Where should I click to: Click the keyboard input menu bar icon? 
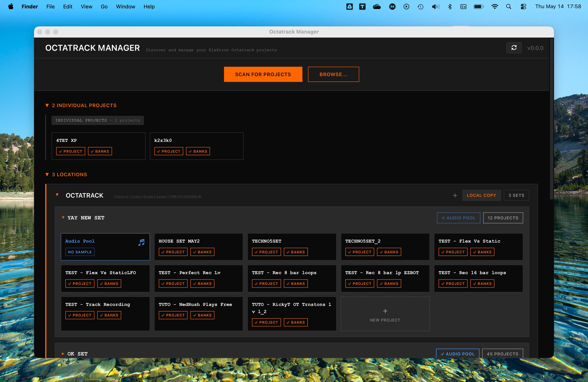(463, 6)
